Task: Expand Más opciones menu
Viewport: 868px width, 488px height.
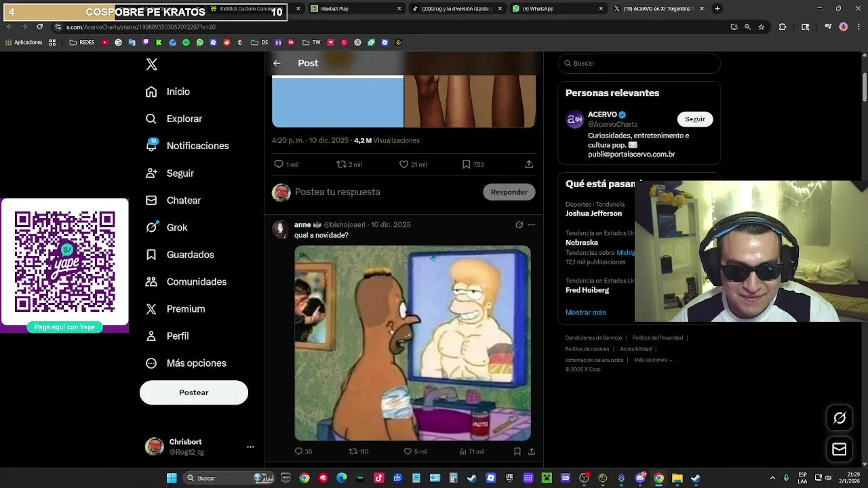Action: pyautogui.click(x=186, y=363)
